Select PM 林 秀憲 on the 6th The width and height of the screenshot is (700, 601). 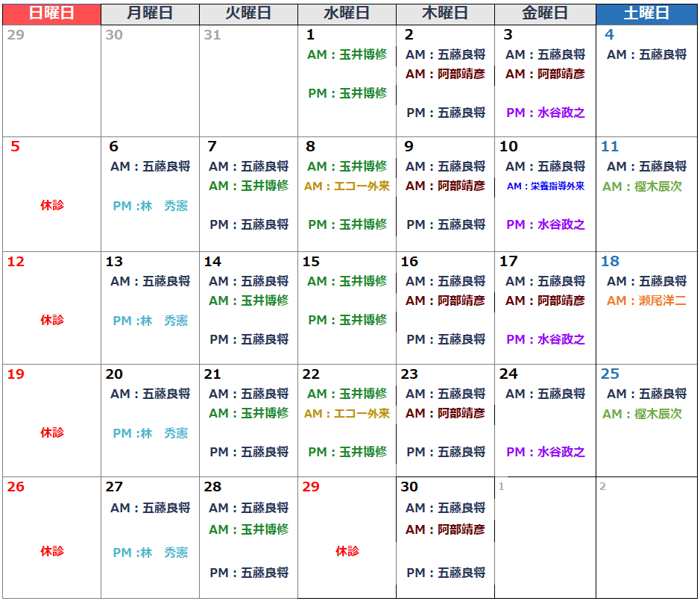click(x=151, y=206)
